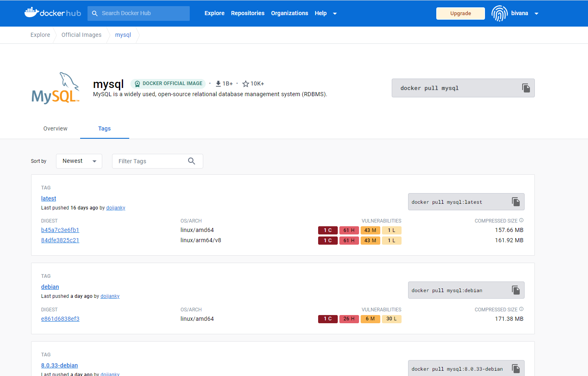Click the docker pull mysql:debian command text
The image size is (588, 376).
[447, 290]
